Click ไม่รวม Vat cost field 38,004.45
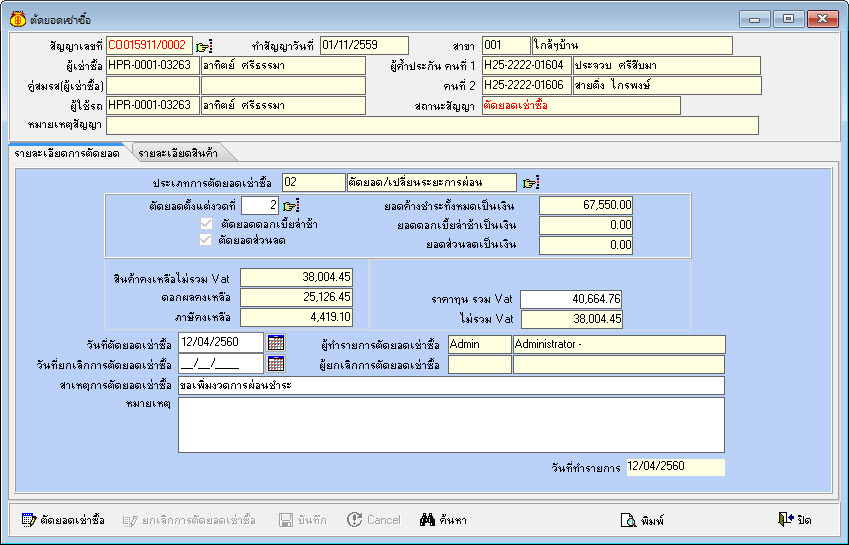849x545 pixels. pos(572,319)
